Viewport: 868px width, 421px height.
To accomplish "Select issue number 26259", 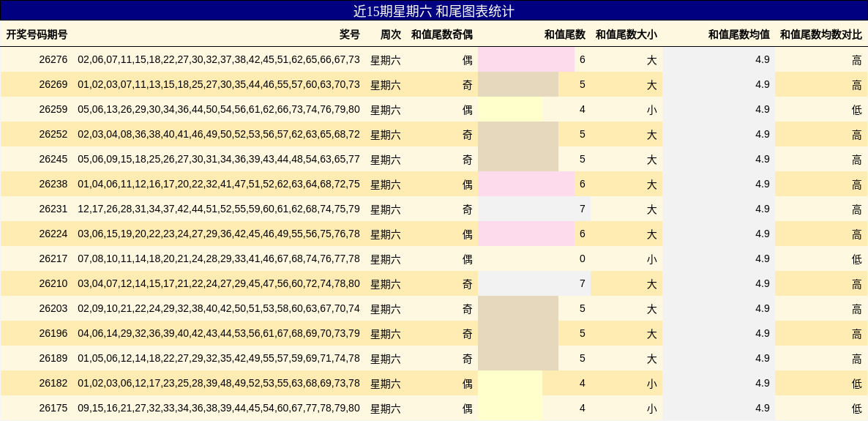I will point(53,110).
